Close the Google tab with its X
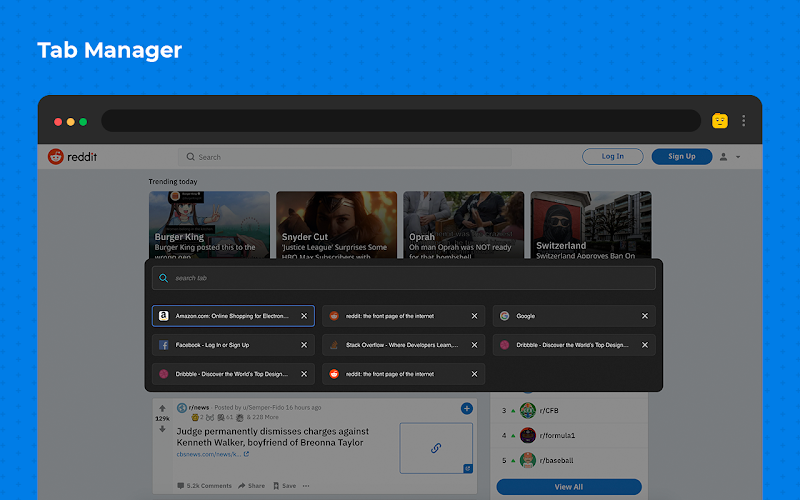Screen dimensions: 800x500 pos(645,316)
